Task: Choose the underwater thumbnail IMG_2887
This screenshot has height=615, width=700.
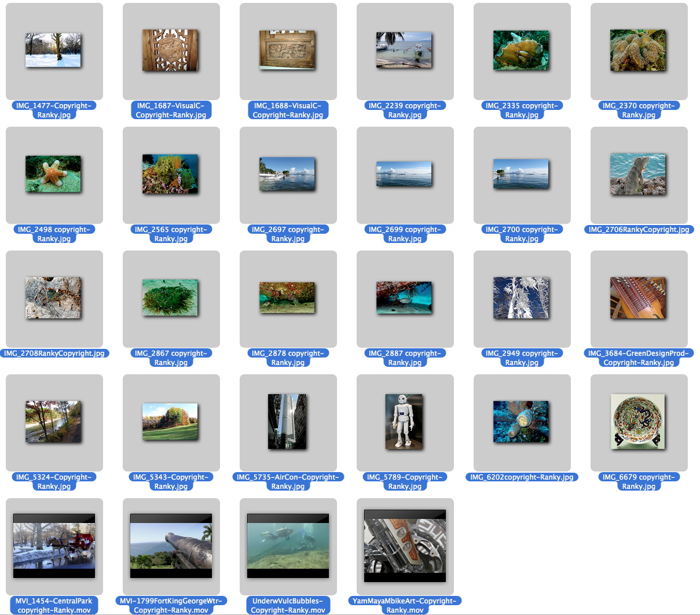Action: 405,298
